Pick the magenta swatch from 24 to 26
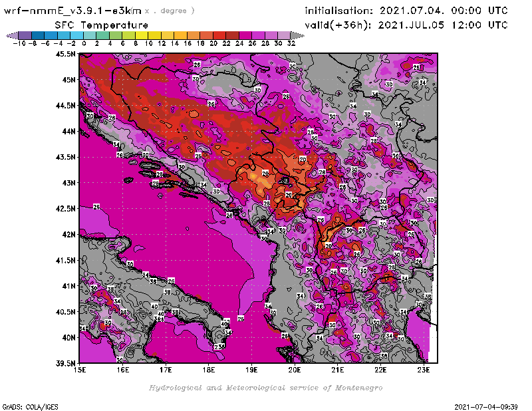The width and height of the screenshot is (532, 411). 245,35
